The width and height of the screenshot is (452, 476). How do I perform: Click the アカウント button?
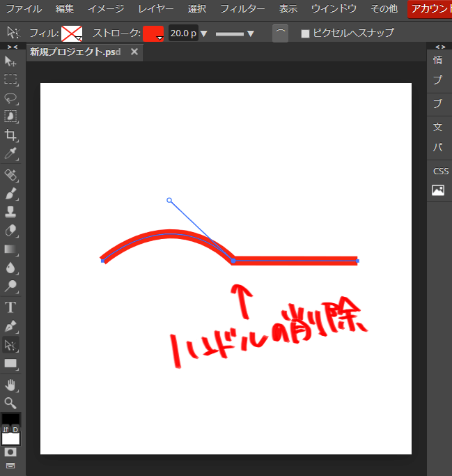(430, 9)
